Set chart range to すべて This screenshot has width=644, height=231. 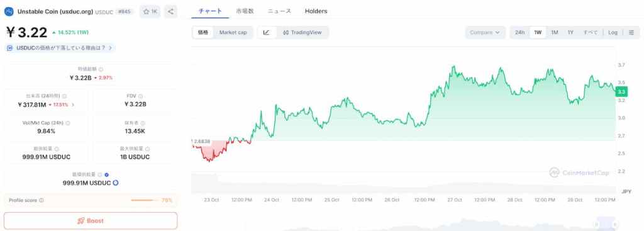[591, 33]
